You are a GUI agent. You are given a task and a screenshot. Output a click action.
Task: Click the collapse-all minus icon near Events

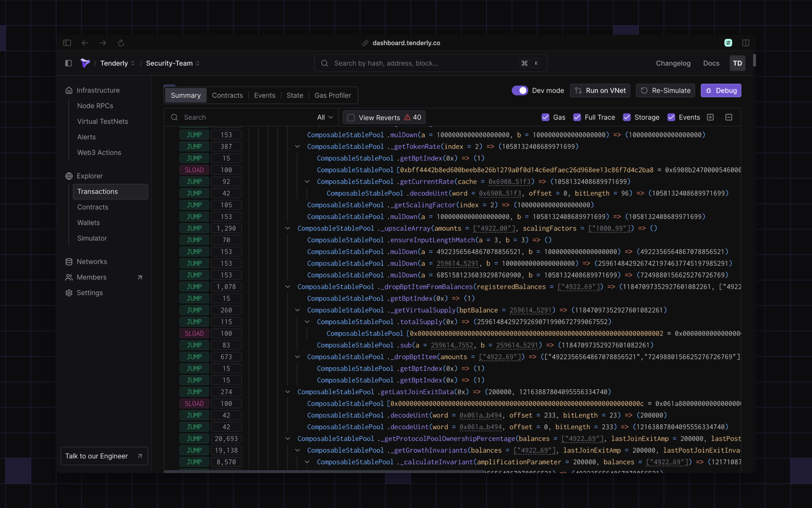point(729,117)
